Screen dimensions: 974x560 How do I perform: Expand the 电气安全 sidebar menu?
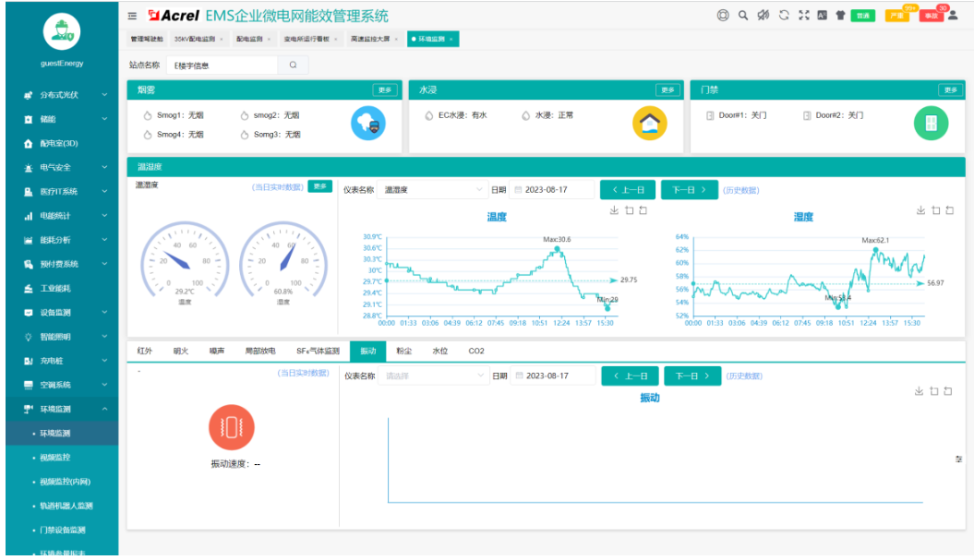(x=62, y=168)
